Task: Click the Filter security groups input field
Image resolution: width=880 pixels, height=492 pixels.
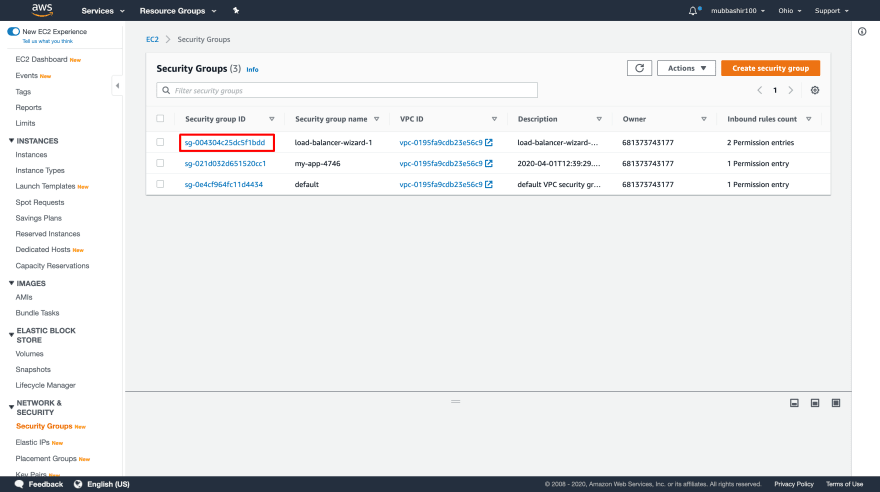Action: 347,90
